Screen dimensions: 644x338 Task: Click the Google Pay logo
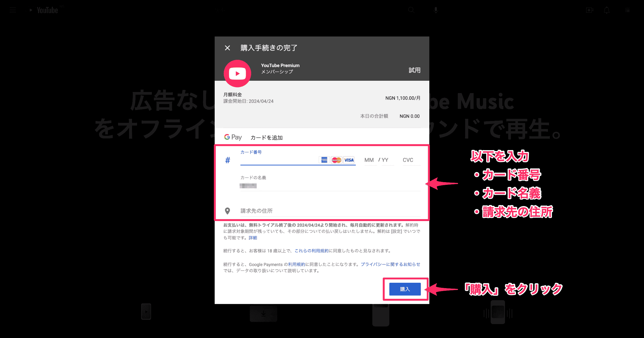(233, 137)
